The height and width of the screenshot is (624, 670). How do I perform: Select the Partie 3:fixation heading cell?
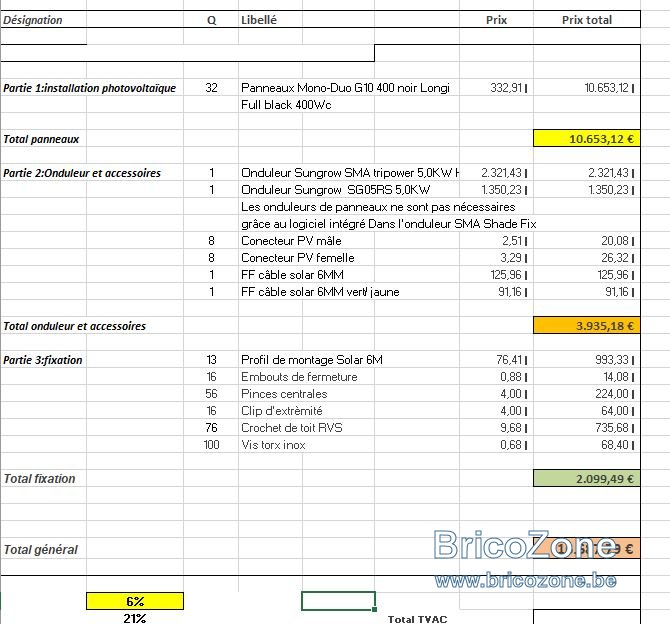(43, 360)
